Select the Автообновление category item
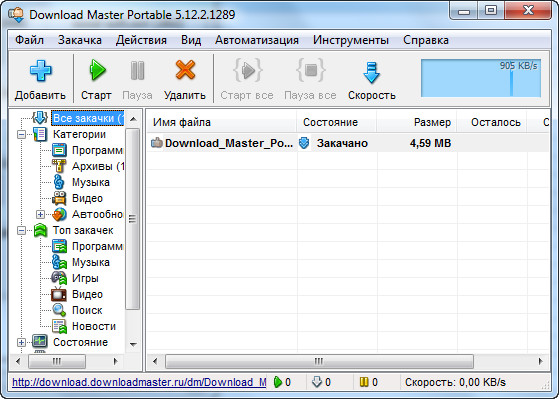Viewport: 559px width, 399px height. (x=97, y=214)
